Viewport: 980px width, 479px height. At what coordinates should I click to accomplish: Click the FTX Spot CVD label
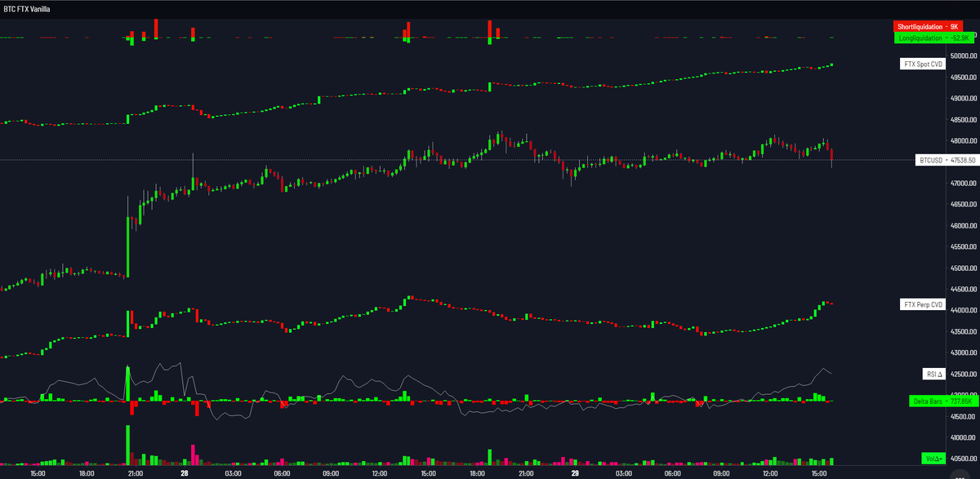point(921,64)
